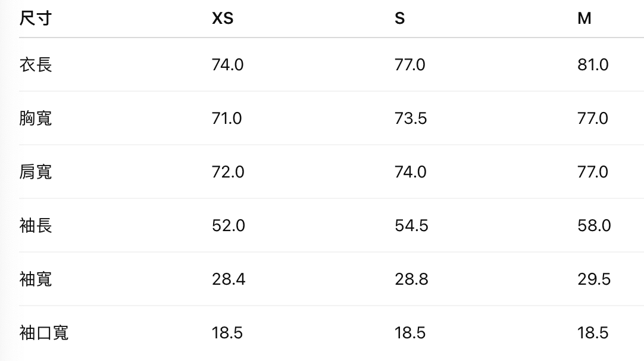Select the S size column header
Viewport: 644px width, 361px height.
(399, 18)
